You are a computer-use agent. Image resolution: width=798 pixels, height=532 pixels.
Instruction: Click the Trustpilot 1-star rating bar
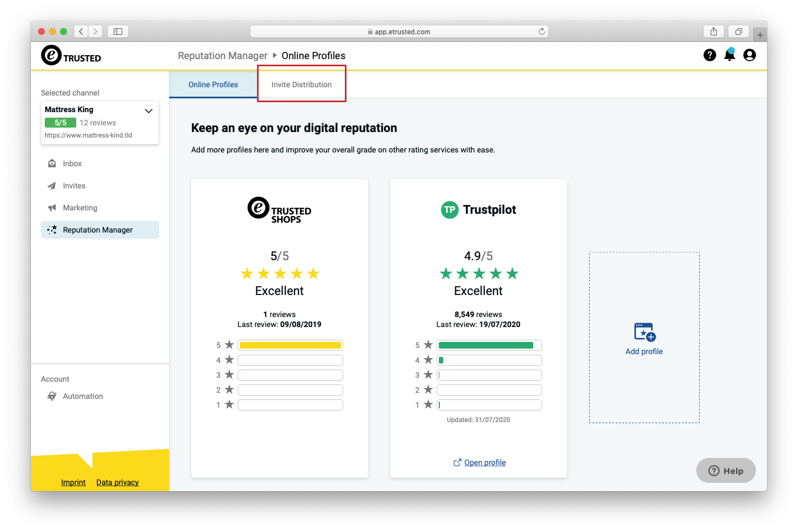tap(490, 405)
